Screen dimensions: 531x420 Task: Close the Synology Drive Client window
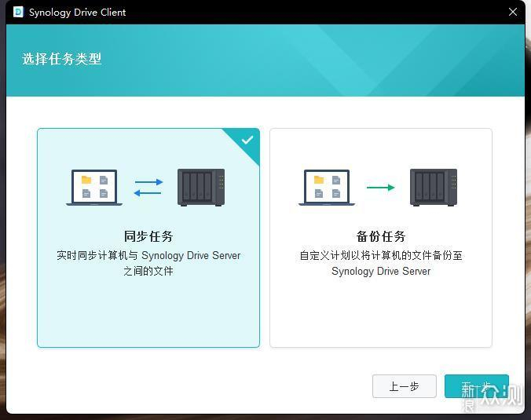513,13
